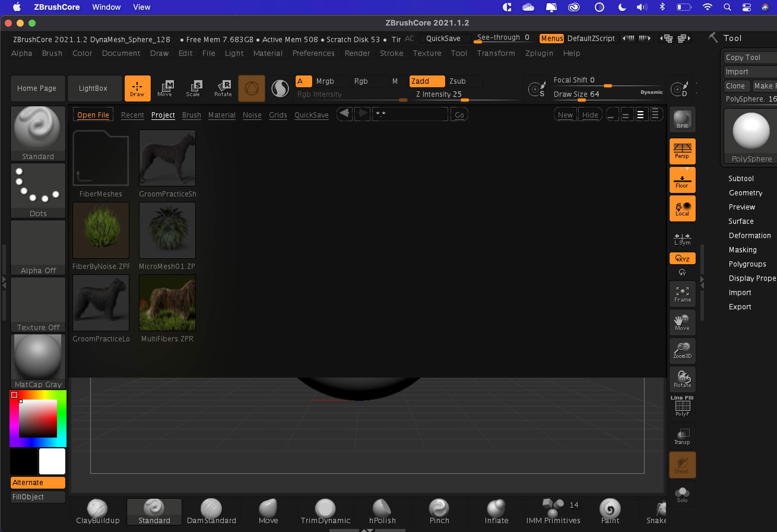
Task: Select the Scale transform tool
Action: (x=194, y=88)
